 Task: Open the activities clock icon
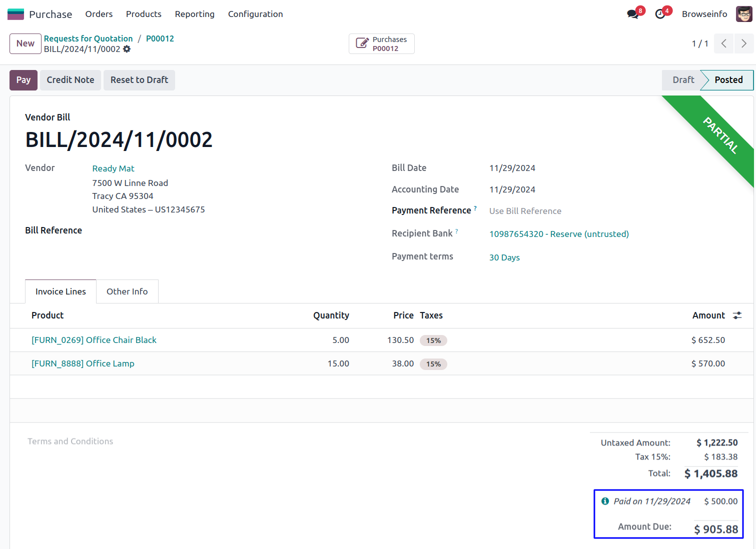[x=660, y=14]
